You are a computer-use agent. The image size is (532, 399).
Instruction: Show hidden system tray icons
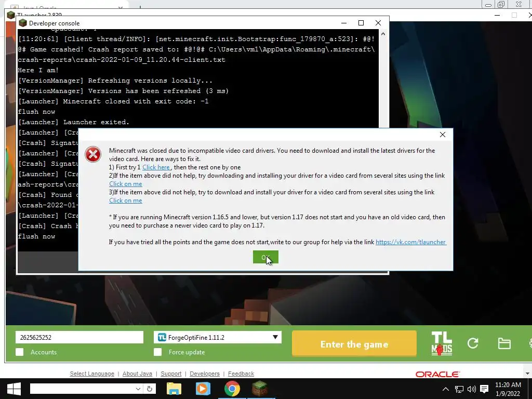point(445,389)
